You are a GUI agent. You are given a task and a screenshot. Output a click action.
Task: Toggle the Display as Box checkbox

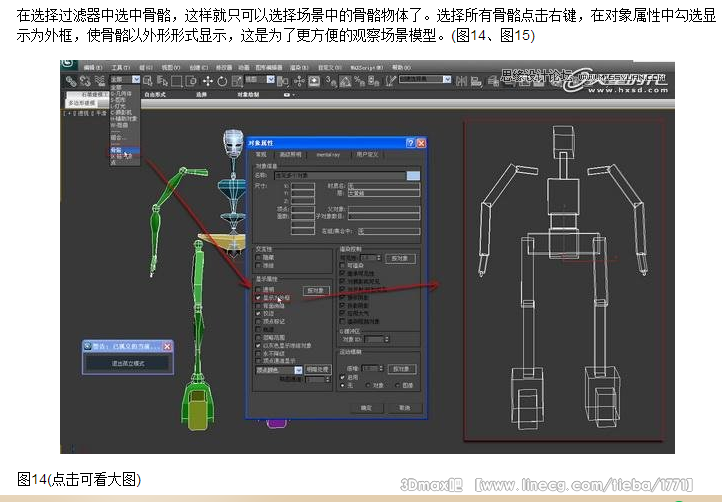tap(258, 298)
